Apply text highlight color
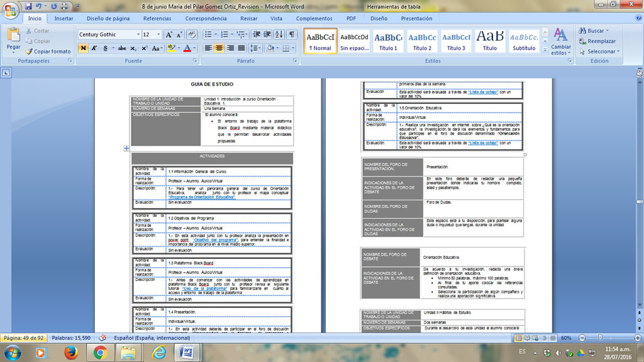 click(172, 48)
